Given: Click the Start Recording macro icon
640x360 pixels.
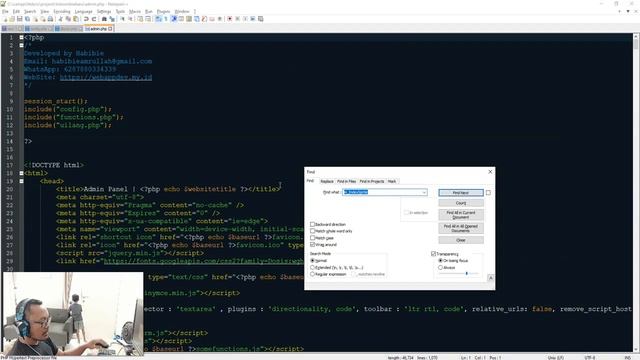Looking at the screenshot, I should [230, 19].
